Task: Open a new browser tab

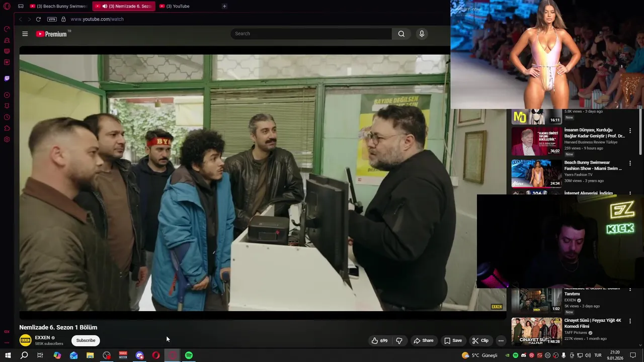Action: tap(224, 6)
